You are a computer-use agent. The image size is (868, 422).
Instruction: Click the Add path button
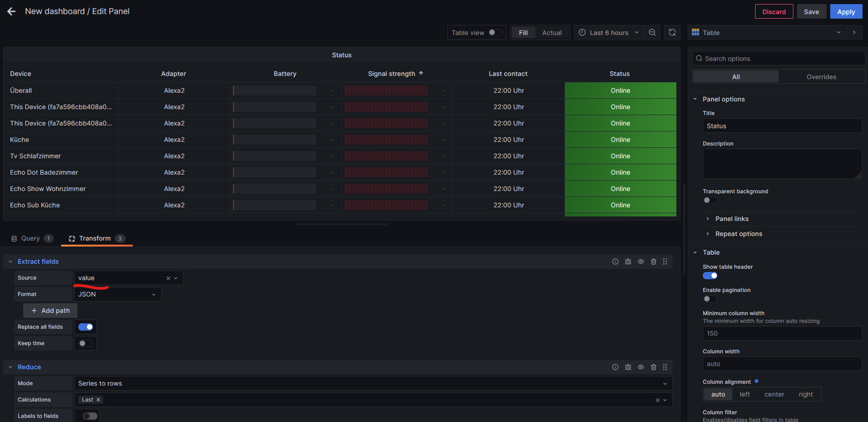tap(50, 311)
